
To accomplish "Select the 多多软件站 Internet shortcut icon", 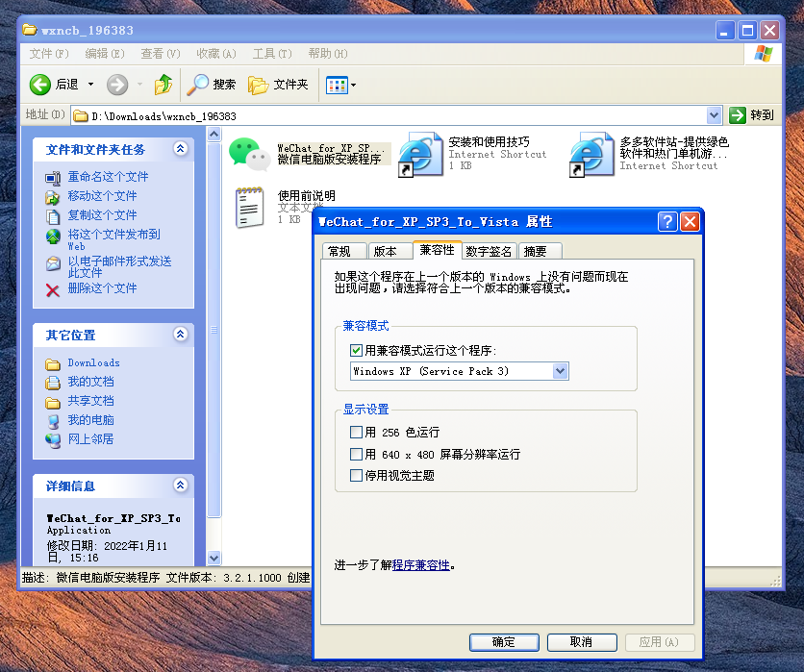I will (591, 154).
